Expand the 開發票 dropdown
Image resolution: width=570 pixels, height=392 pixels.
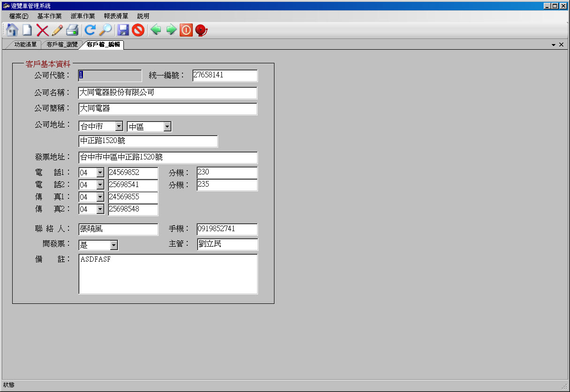click(114, 245)
